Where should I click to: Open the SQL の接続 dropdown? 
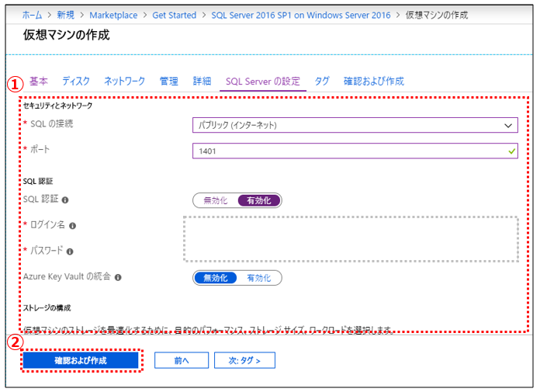355,125
